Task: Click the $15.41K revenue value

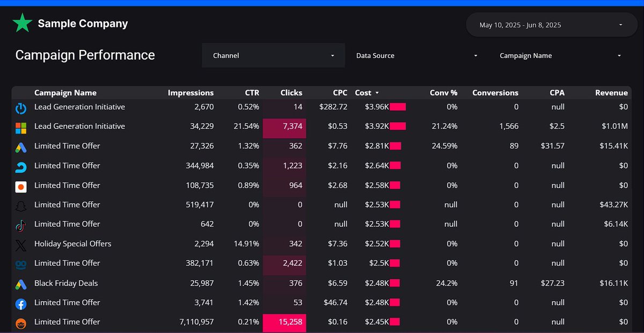Action: click(x=614, y=146)
